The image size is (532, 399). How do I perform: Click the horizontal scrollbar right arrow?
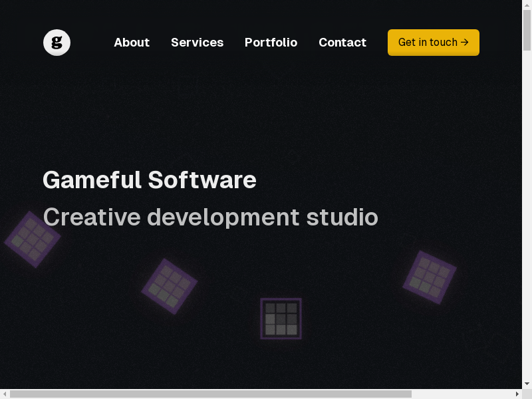517,394
